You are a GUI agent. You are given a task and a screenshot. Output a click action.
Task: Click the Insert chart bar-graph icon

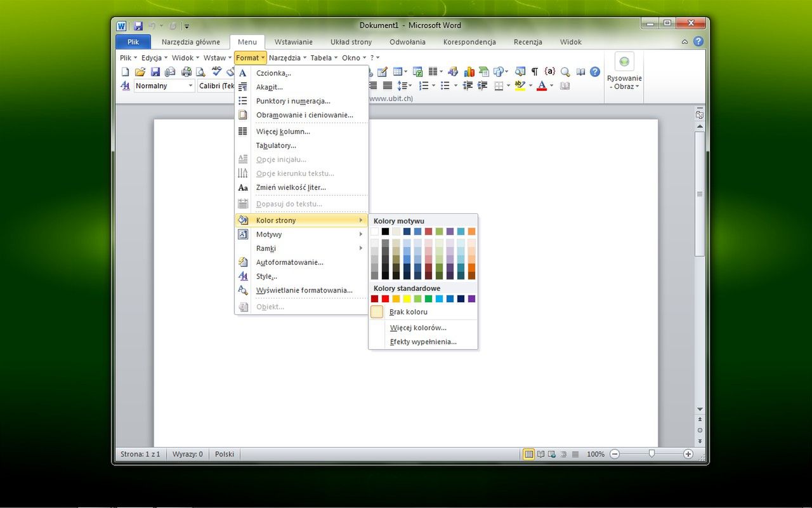(469, 72)
